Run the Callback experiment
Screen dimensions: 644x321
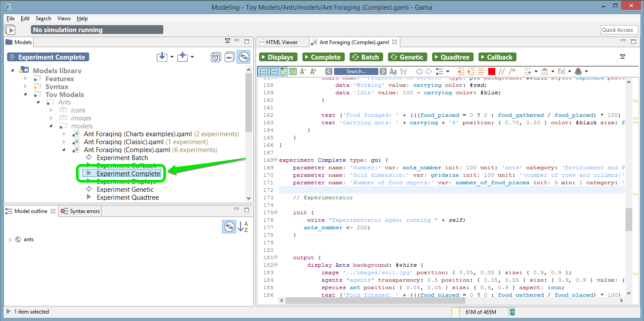(497, 57)
